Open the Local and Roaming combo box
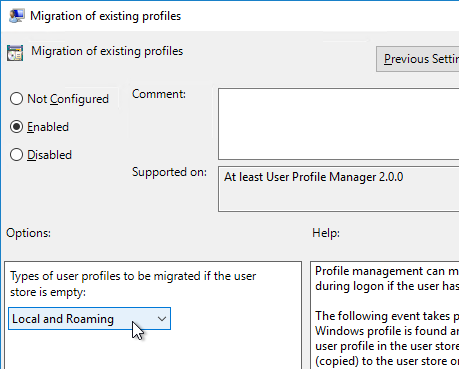The width and height of the screenshot is (459, 369). (x=89, y=319)
